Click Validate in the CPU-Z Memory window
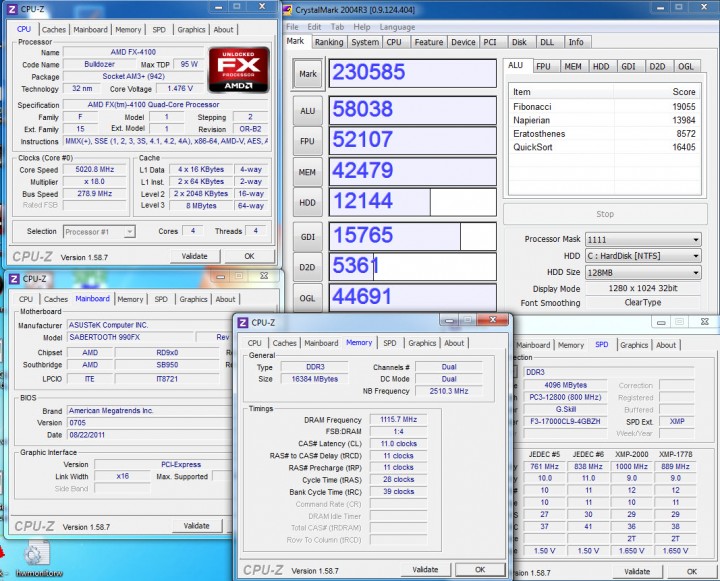Viewport: 720px width, 581px height. [426, 569]
